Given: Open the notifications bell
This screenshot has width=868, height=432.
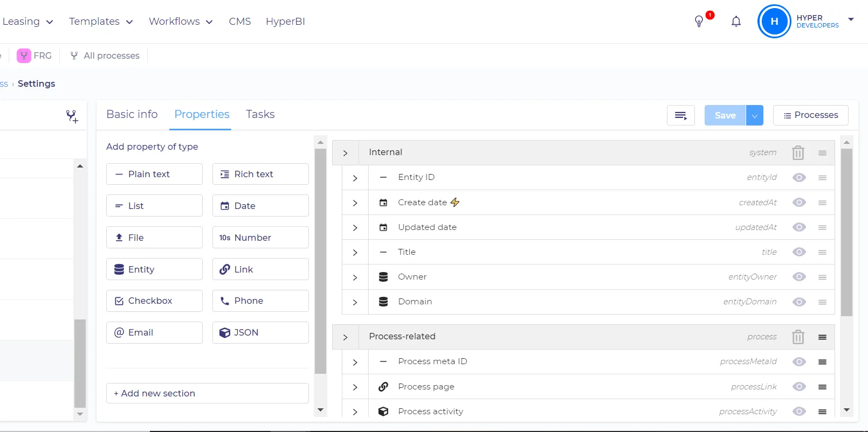Looking at the screenshot, I should pos(736,22).
